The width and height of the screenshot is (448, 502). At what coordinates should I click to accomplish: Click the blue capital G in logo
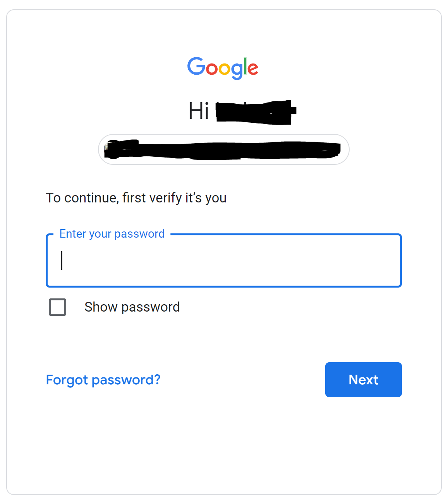point(196,66)
